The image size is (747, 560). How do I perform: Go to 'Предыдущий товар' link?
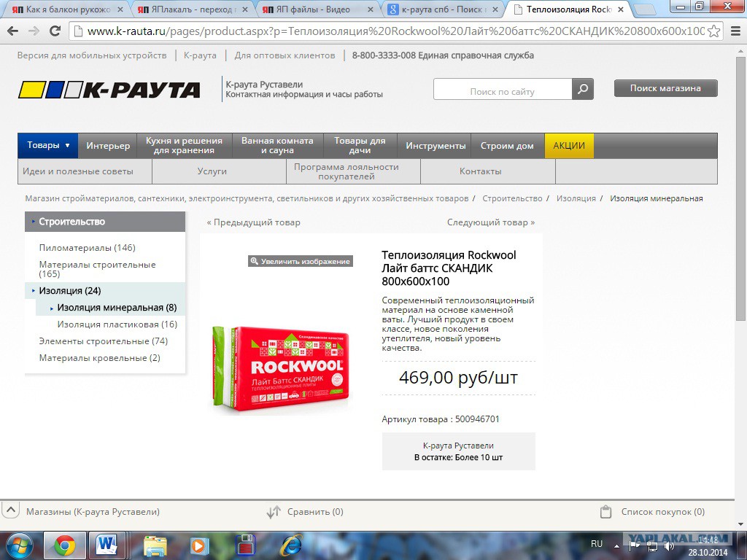point(253,222)
